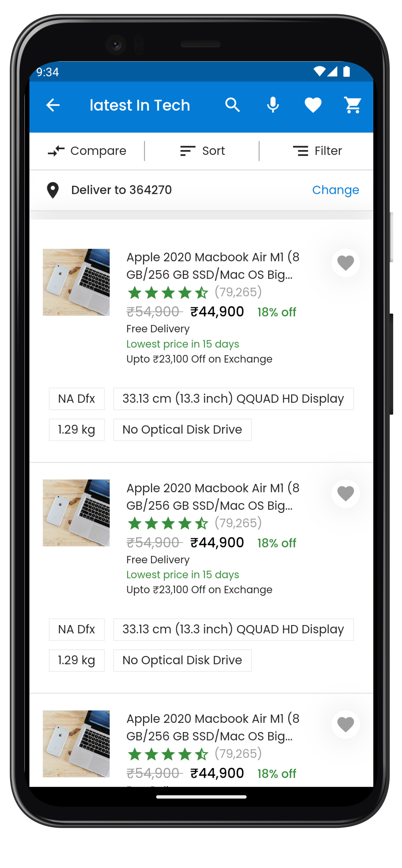Tap the compare arrows icon
Screen dimensions: 402x868
[56, 151]
